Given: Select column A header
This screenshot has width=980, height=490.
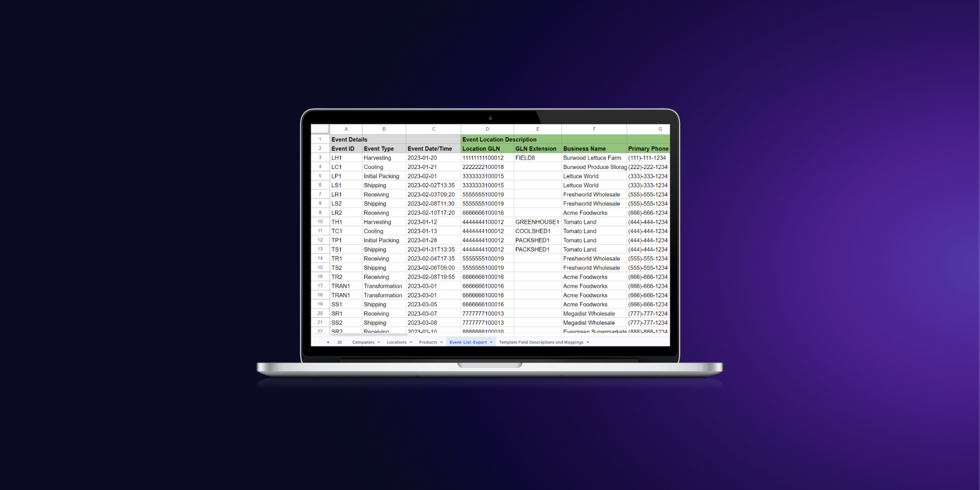Looking at the screenshot, I should (346, 129).
